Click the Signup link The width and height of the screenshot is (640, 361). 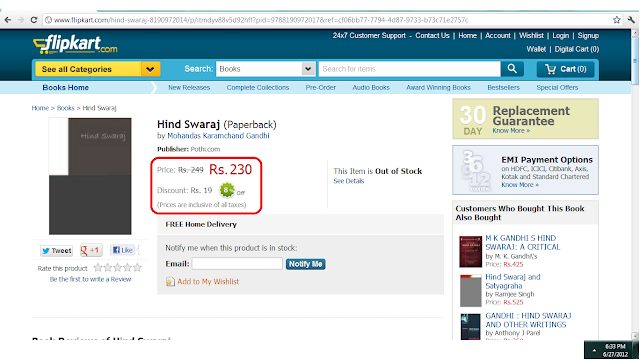(x=588, y=36)
